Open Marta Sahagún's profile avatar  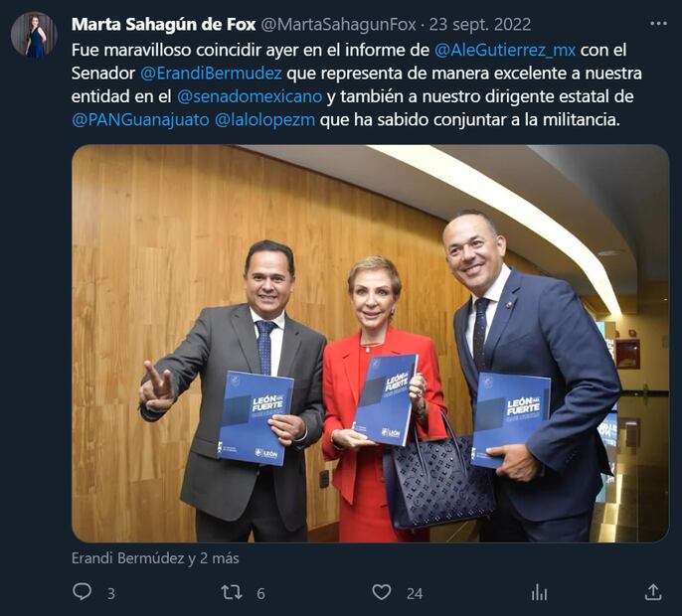tap(34, 35)
